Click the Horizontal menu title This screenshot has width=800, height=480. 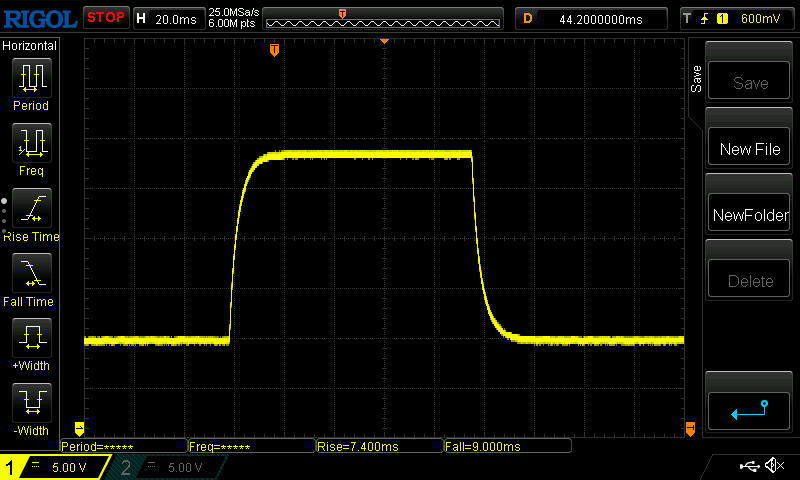click(x=29, y=46)
